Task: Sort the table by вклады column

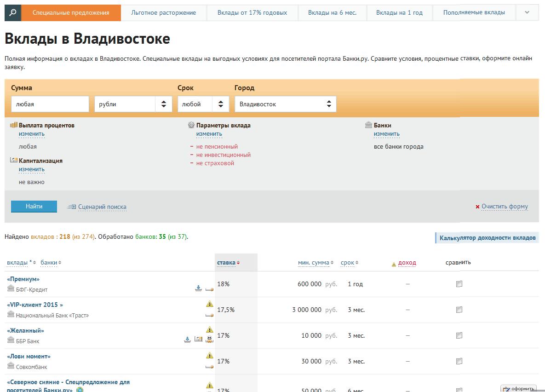Action: point(21,263)
